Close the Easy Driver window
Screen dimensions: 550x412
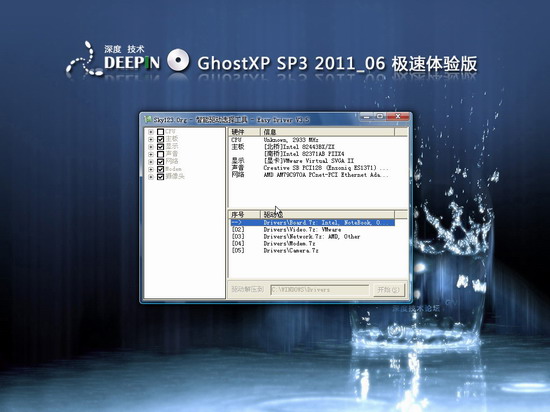pos(398,116)
